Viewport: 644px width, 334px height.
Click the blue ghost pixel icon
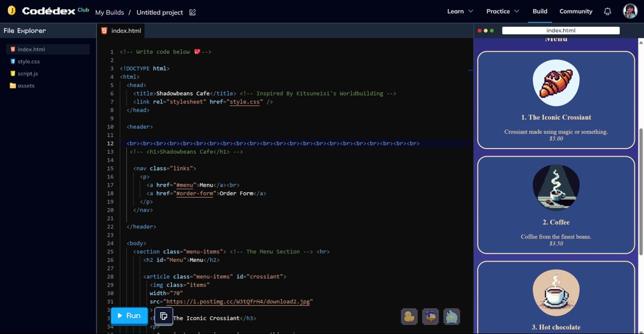coord(451,317)
